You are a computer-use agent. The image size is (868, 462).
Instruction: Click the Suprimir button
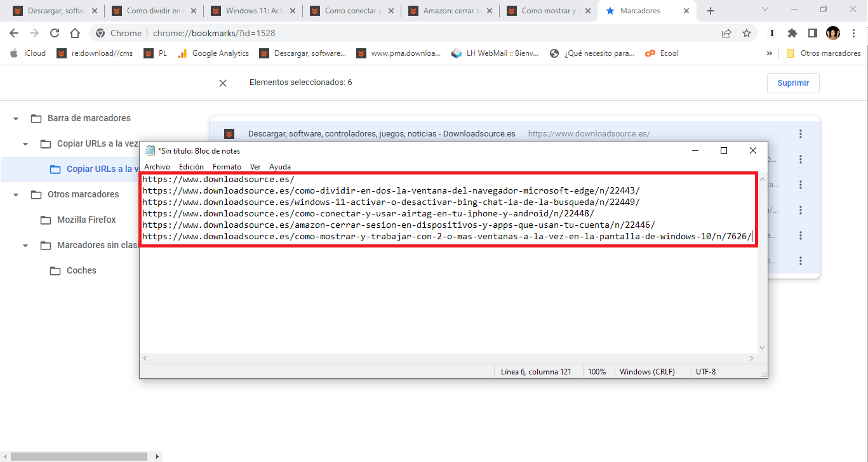793,83
